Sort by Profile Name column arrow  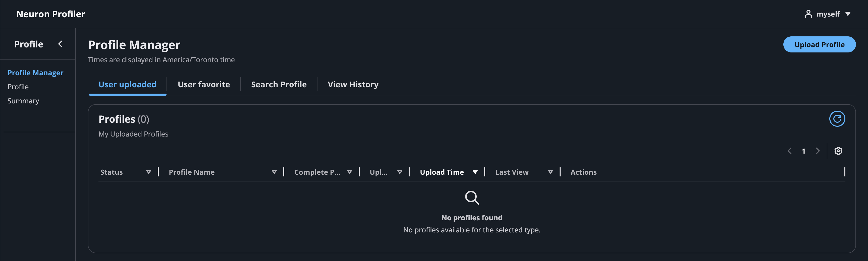point(274,172)
